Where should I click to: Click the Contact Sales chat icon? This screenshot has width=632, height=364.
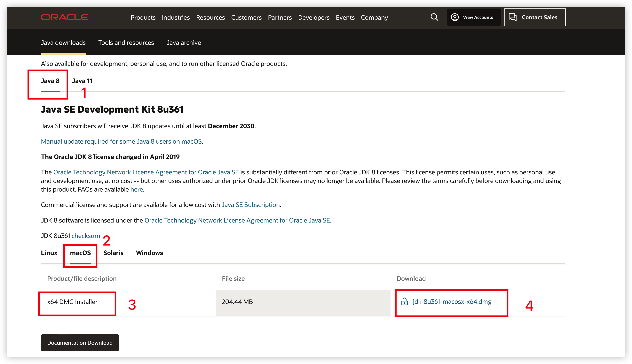click(x=512, y=17)
